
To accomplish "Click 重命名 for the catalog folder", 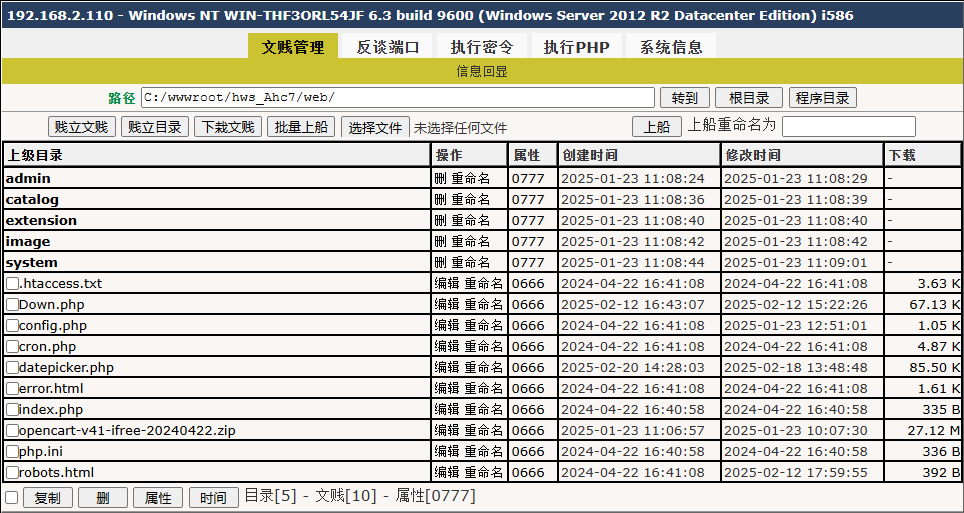I will 470,199.
